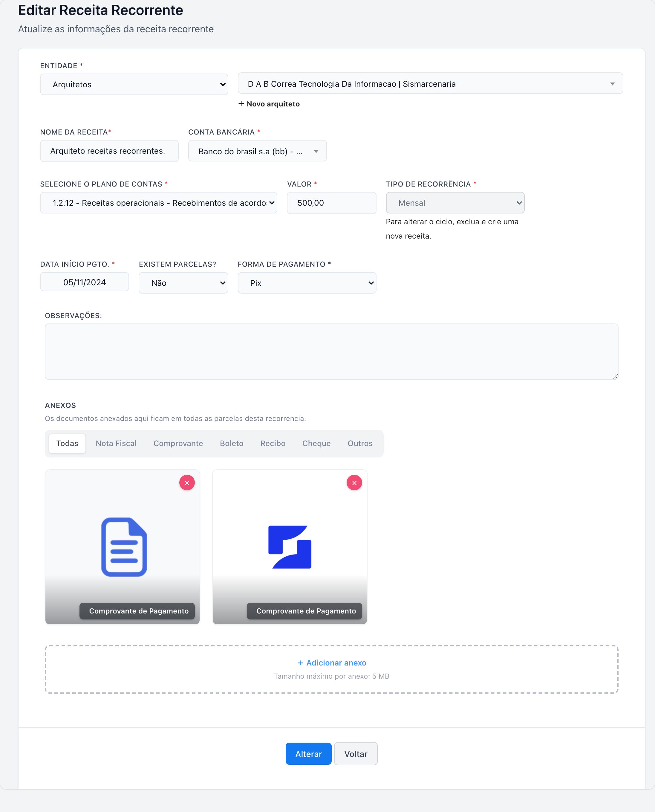655x812 pixels.
Task: Click the first Comprovante de Pagamento label
Action: pos(137,611)
